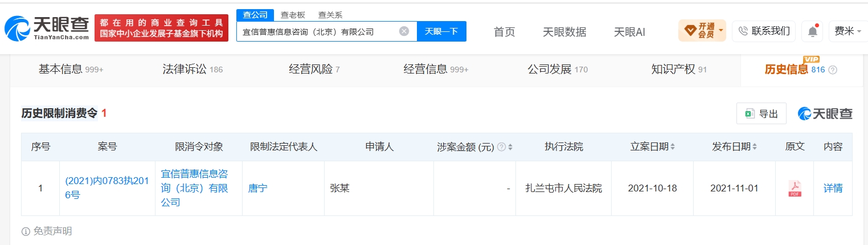Open legal representative 唐宁 link
Image resolution: width=868 pixels, height=245 pixels.
(258, 188)
